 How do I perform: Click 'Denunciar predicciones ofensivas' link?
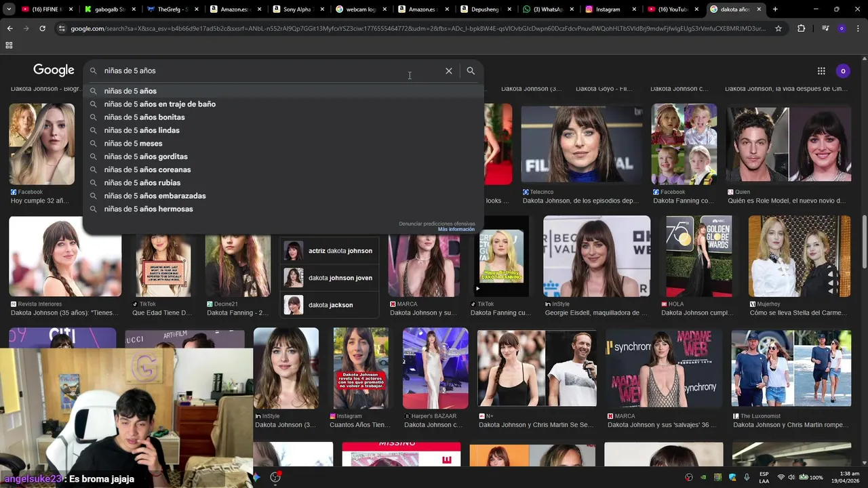[437, 224]
